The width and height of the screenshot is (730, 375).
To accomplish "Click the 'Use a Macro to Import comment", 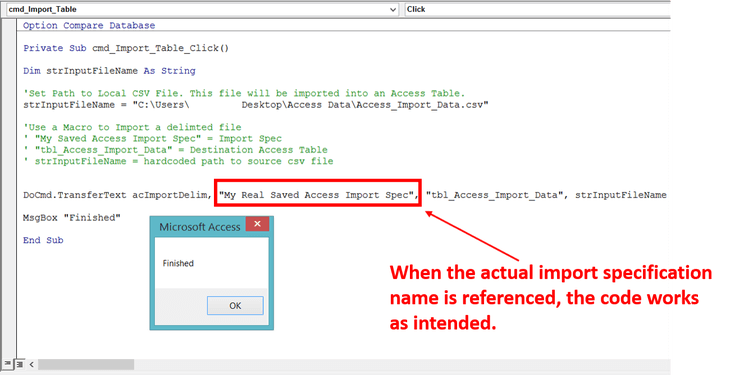I will [x=132, y=127].
